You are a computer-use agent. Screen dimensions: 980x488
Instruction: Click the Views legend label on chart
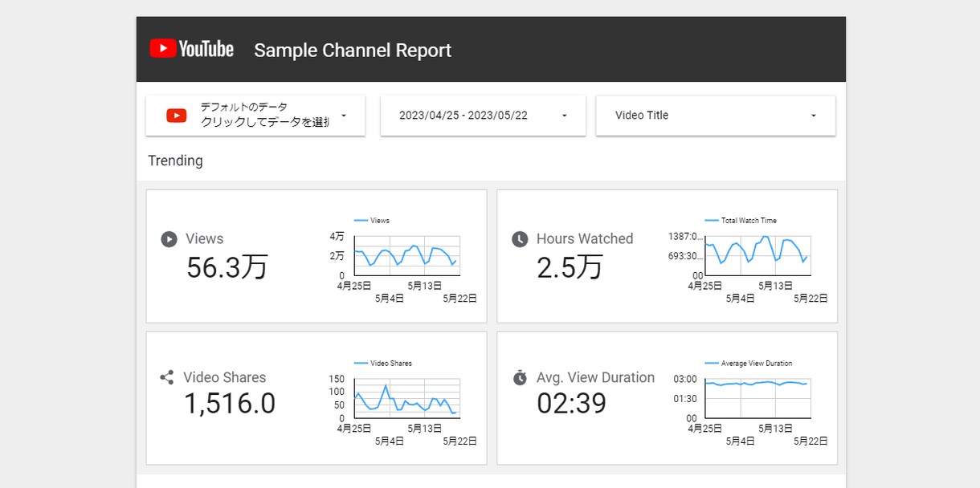(380, 221)
